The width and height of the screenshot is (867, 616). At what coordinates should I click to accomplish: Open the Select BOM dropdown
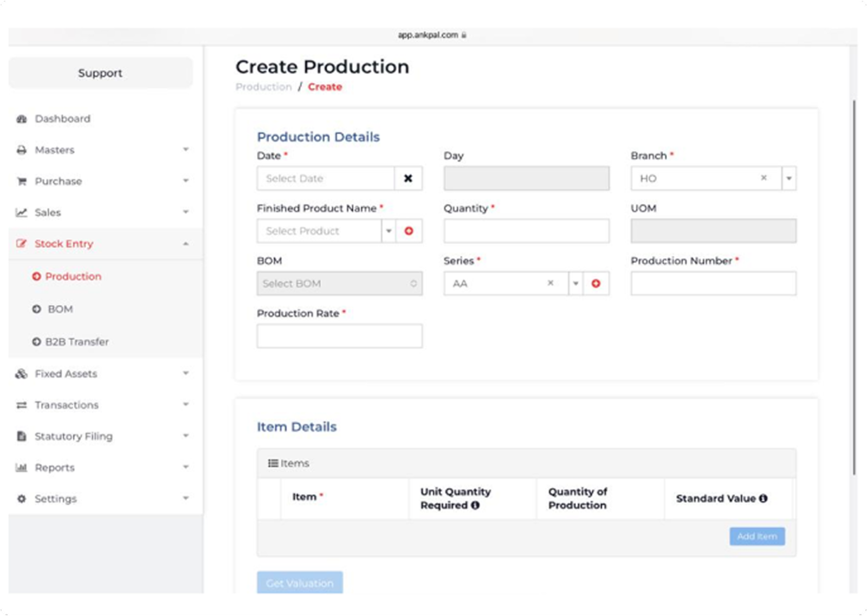tap(339, 283)
